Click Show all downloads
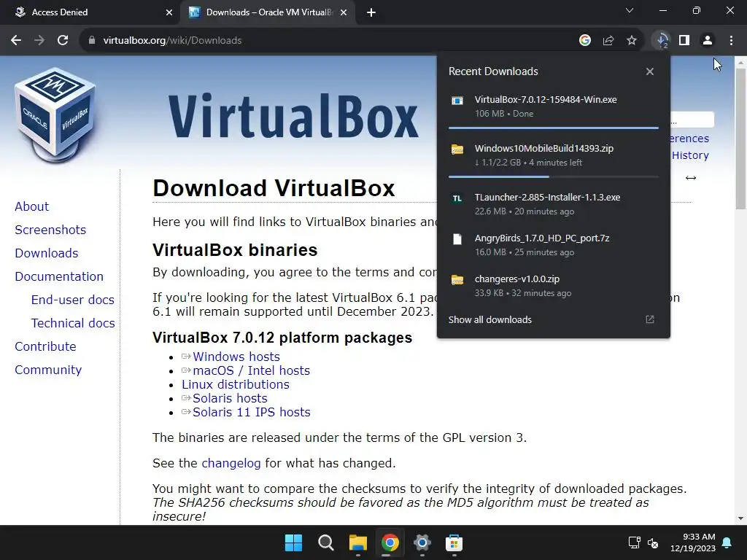 point(489,319)
